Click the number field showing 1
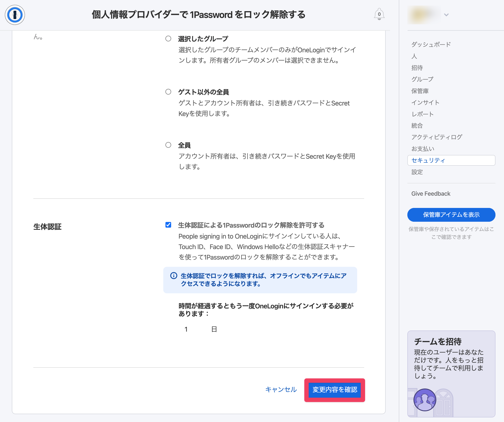This screenshot has width=504, height=422. 186,329
